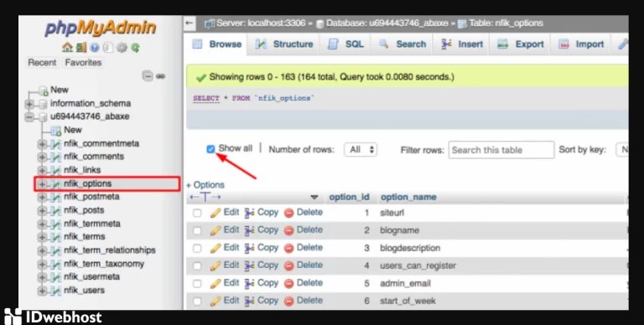644x325 pixels.
Task: Expand the + Options link
Action: (x=205, y=185)
